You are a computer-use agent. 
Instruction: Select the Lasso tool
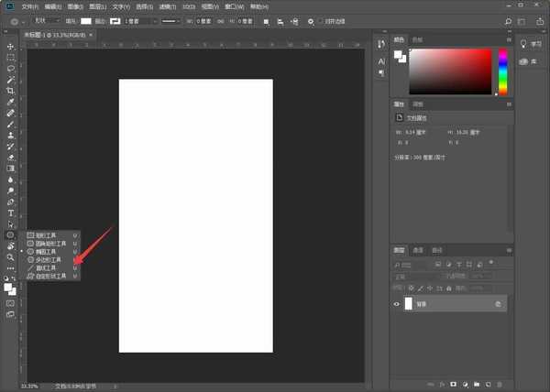point(11,69)
